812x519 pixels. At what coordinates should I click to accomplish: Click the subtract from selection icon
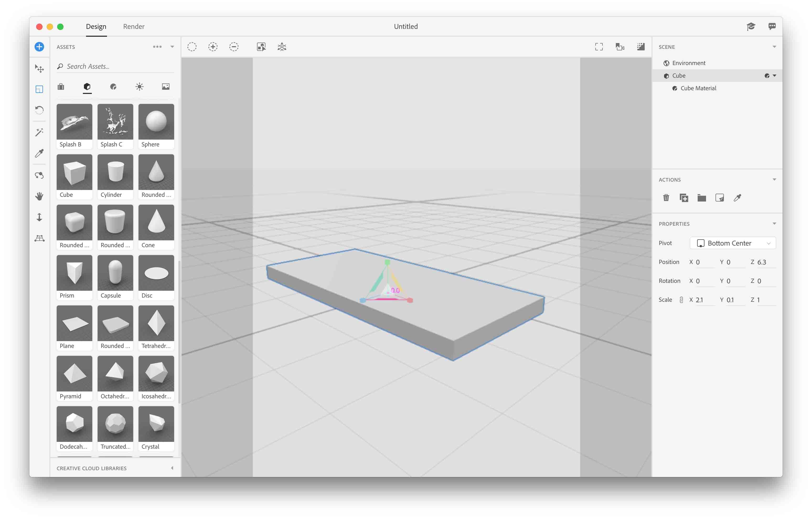click(x=234, y=47)
